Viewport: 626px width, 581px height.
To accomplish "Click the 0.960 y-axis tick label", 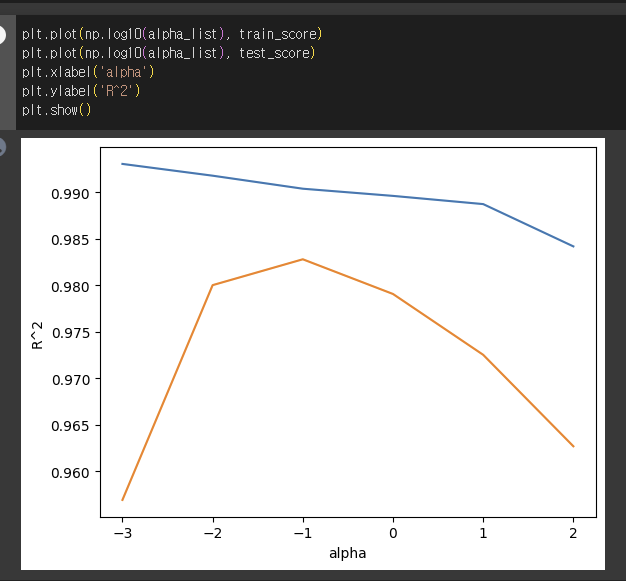I will [70, 473].
